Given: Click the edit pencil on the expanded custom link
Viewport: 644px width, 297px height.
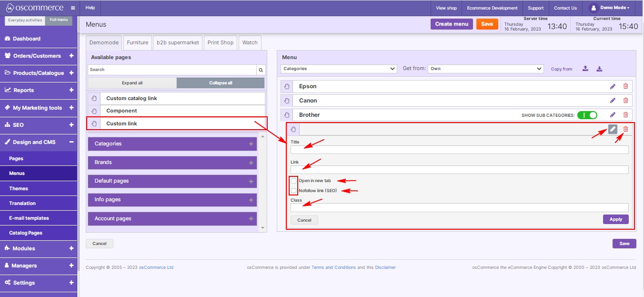Looking at the screenshot, I should click(x=613, y=129).
